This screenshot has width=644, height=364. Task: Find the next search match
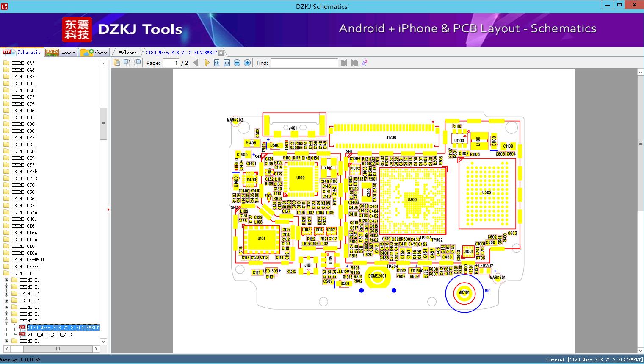click(x=354, y=63)
